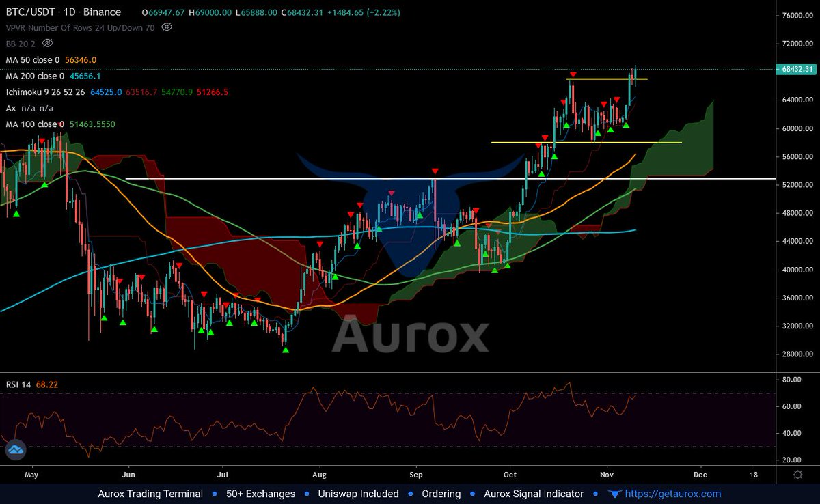Select the lower yellow horizontal line near 58000

coord(586,142)
